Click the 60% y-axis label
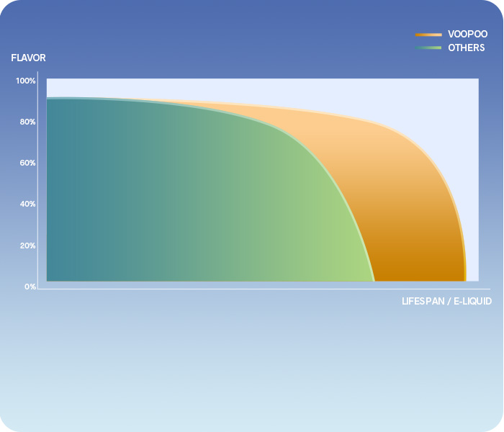 point(27,163)
